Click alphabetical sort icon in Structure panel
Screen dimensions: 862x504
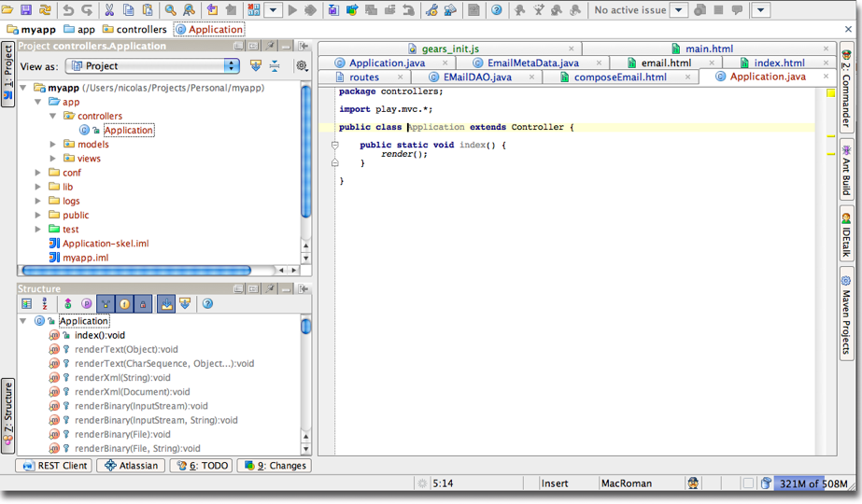pos(45,304)
